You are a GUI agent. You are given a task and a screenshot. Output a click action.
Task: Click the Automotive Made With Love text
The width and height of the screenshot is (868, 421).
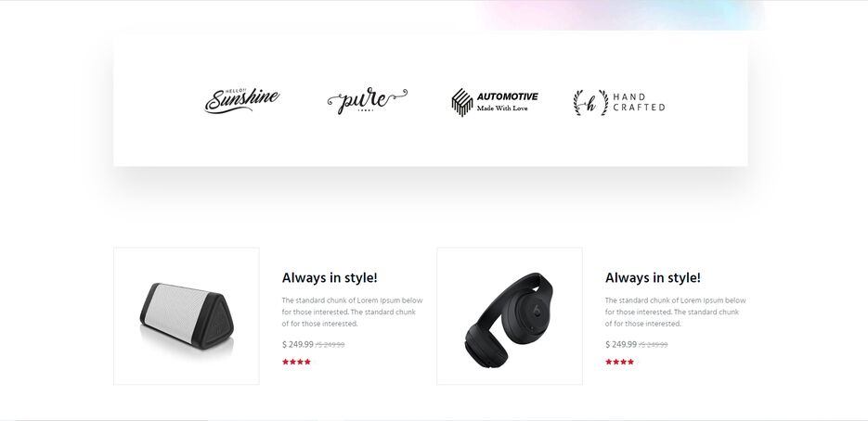click(507, 102)
